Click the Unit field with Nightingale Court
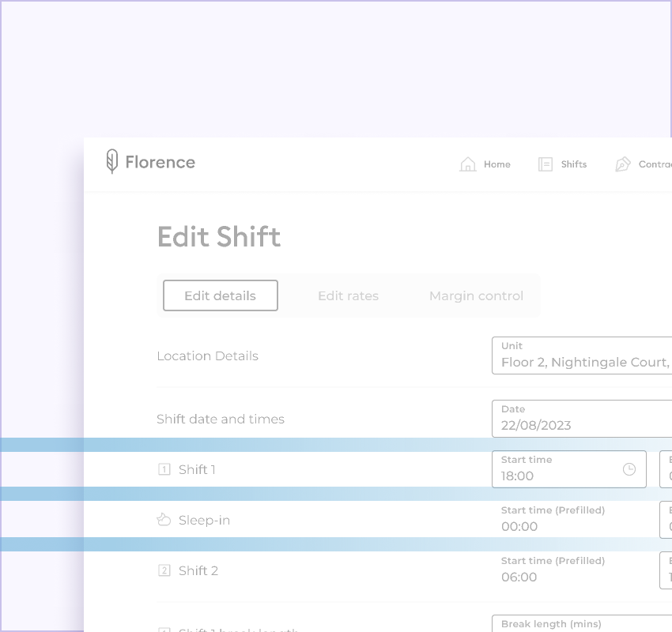The image size is (672, 632). pos(582,355)
